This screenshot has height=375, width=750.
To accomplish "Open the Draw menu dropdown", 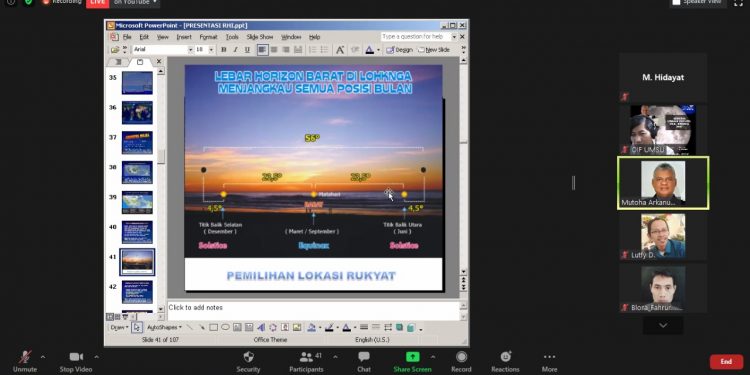I will click(119, 328).
